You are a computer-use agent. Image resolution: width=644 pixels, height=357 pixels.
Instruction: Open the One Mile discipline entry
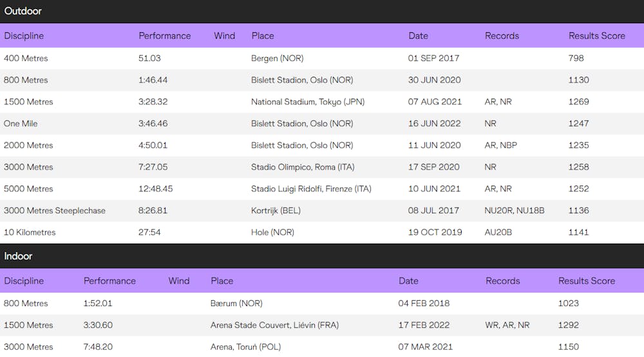coord(21,124)
